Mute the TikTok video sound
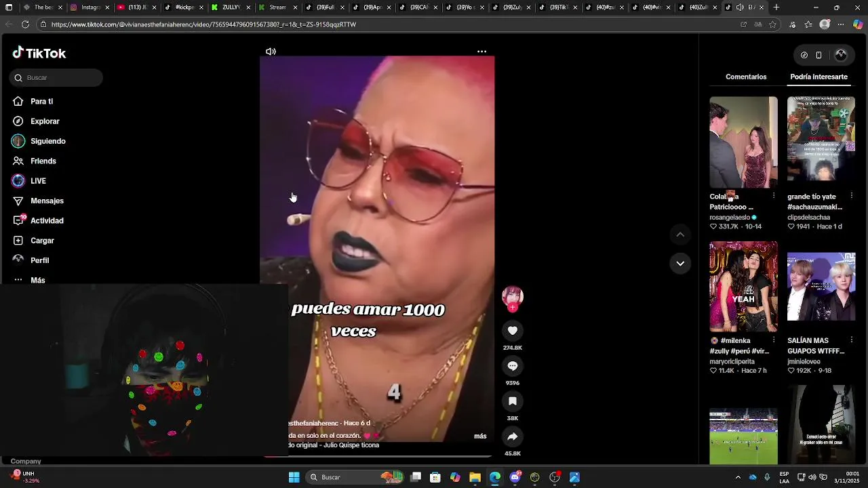Viewport: 868px width, 488px height. point(271,52)
